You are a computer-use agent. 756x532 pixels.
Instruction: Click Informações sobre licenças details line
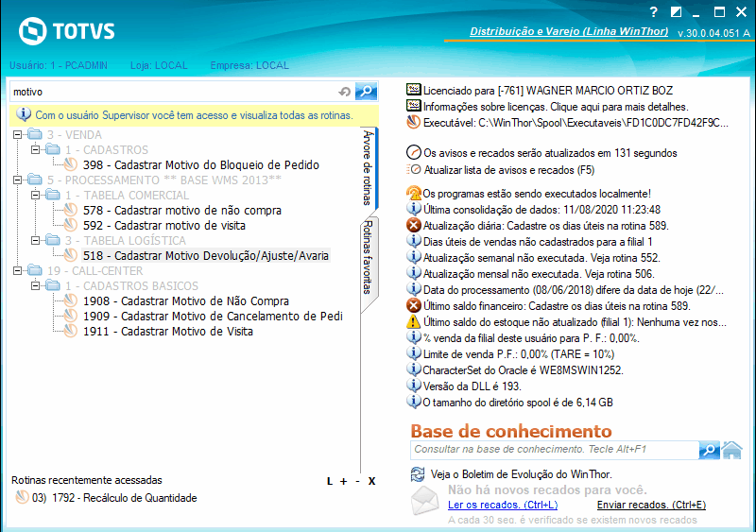click(556, 107)
